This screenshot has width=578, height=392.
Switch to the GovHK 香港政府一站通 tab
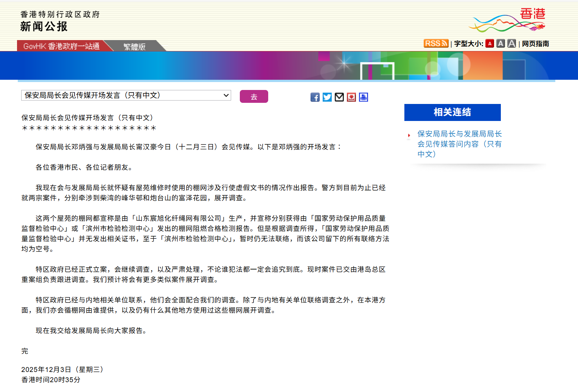pyautogui.click(x=61, y=46)
